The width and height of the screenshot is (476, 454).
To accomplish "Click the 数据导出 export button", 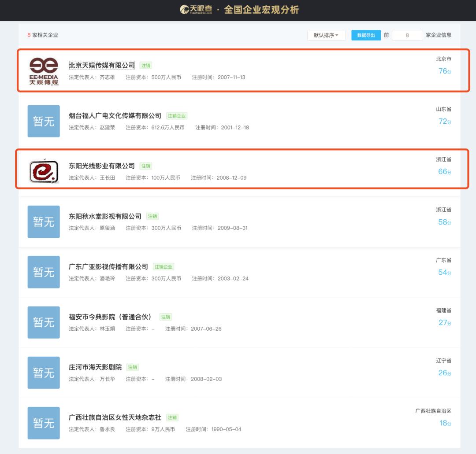I will coord(366,35).
